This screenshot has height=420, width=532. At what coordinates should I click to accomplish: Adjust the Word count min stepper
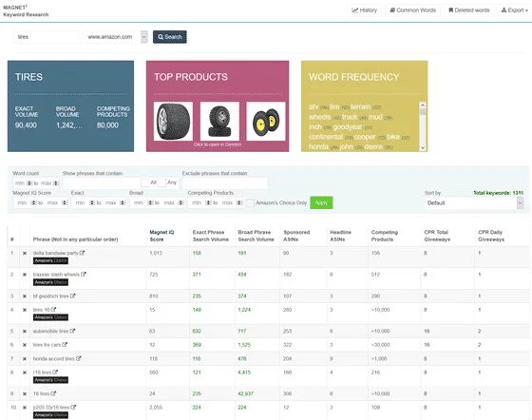pos(29,183)
